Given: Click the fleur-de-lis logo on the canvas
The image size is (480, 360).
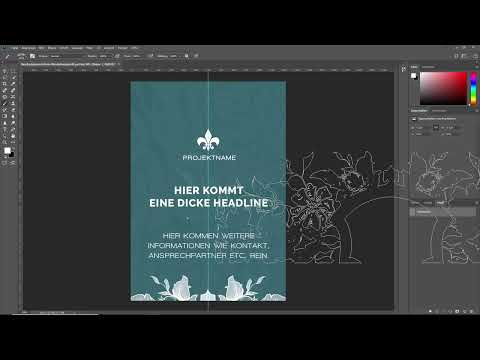Looking at the screenshot, I should [208, 140].
